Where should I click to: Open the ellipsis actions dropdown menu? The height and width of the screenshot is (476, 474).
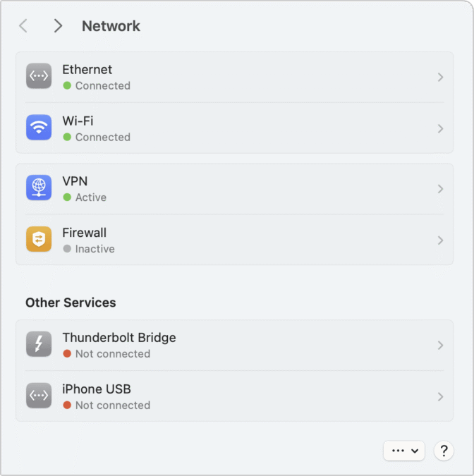[x=404, y=451]
